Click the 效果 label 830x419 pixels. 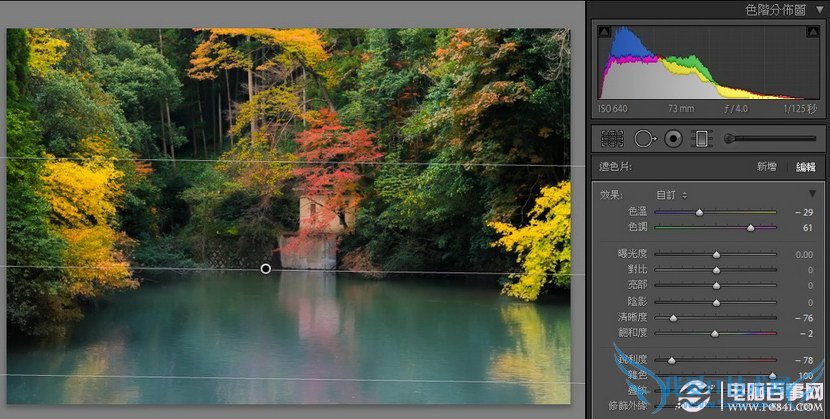[x=611, y=195]
